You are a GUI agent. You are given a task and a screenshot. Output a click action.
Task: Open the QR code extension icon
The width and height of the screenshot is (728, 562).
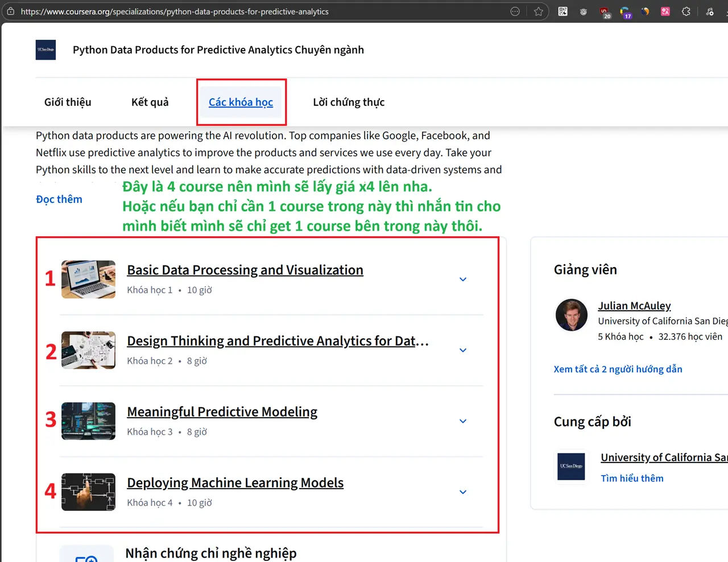click(x=562, y=11)
